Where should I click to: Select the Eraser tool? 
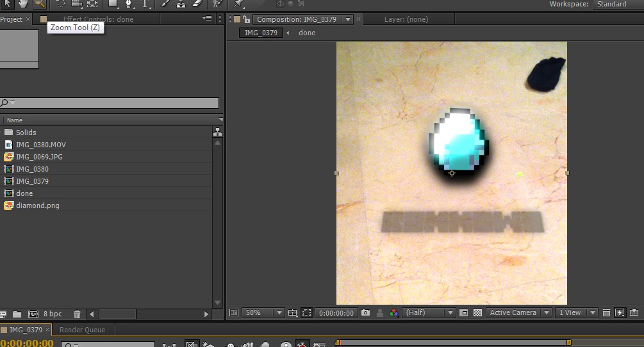[197, 4]
